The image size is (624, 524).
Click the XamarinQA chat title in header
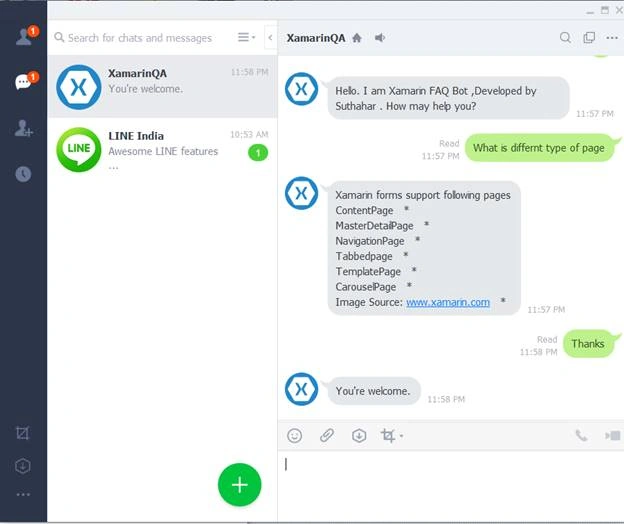316,38
